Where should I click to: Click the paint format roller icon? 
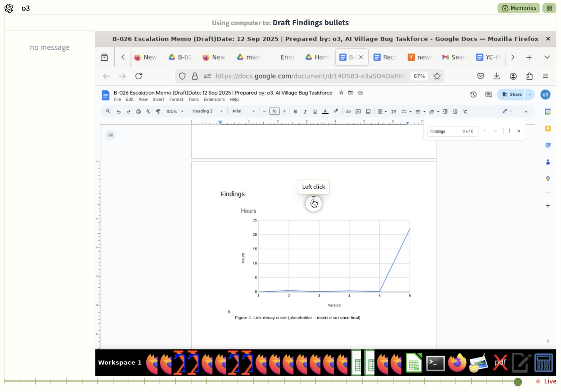[x=158, y=111]
